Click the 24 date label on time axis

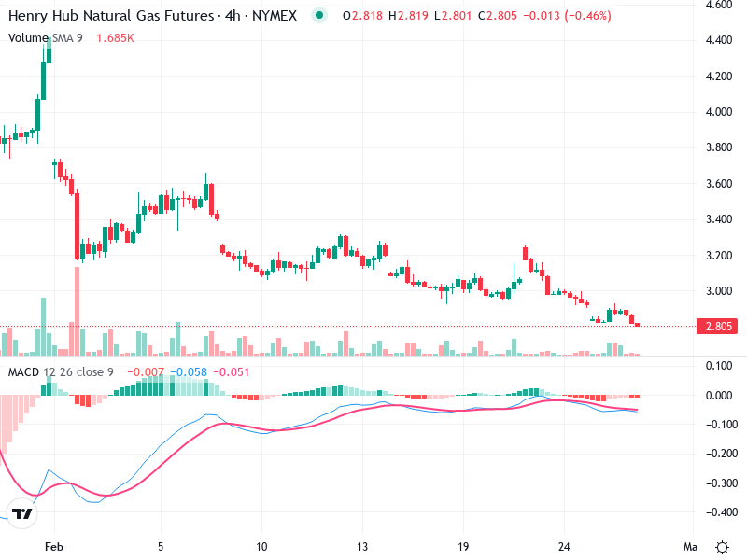(x=564, y=546)
